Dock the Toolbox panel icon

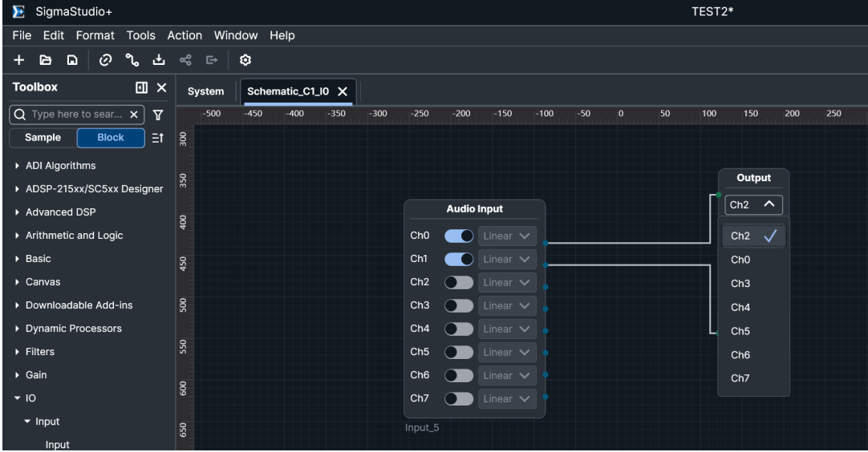pos(142,87)
